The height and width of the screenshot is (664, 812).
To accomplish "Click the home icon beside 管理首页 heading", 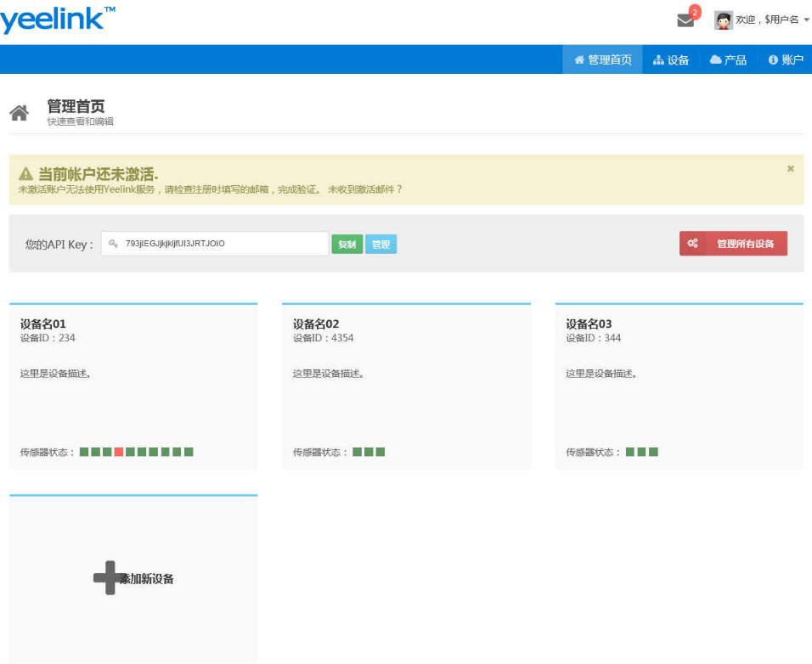I will [19, 111].
